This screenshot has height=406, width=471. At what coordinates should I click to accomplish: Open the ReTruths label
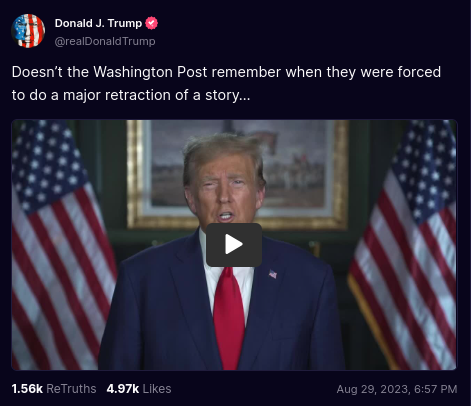click(71, 389)
